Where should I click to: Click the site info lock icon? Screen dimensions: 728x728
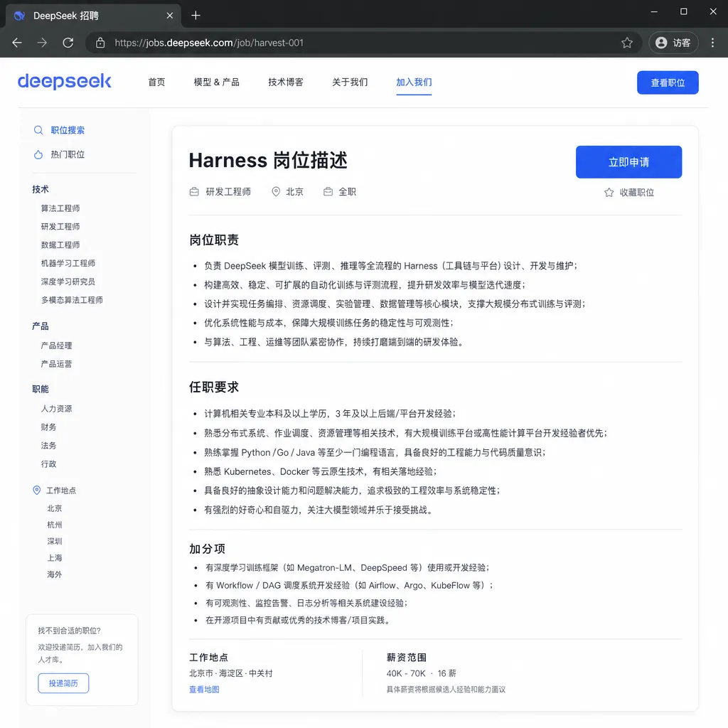pos(100,43)
